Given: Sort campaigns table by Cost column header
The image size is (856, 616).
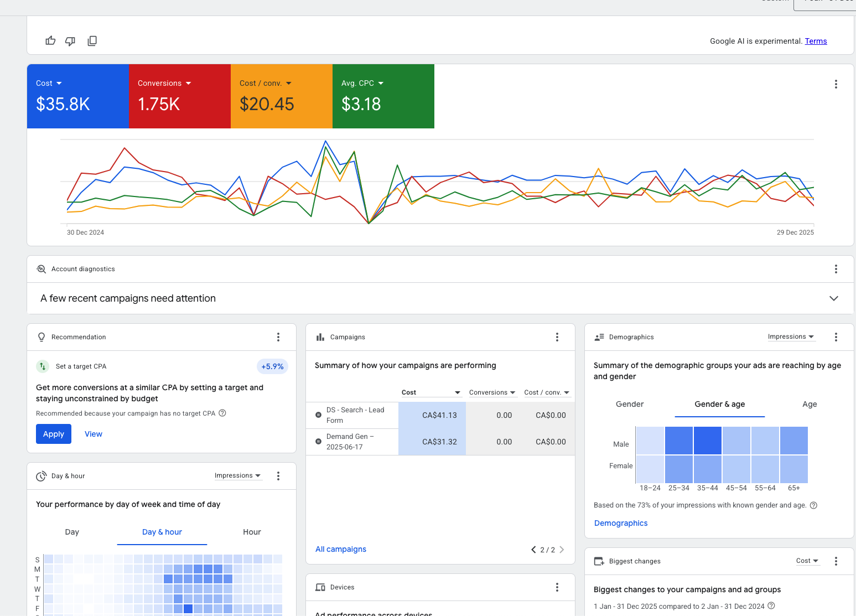Looking at the screenshot, I should click(409, 392).
